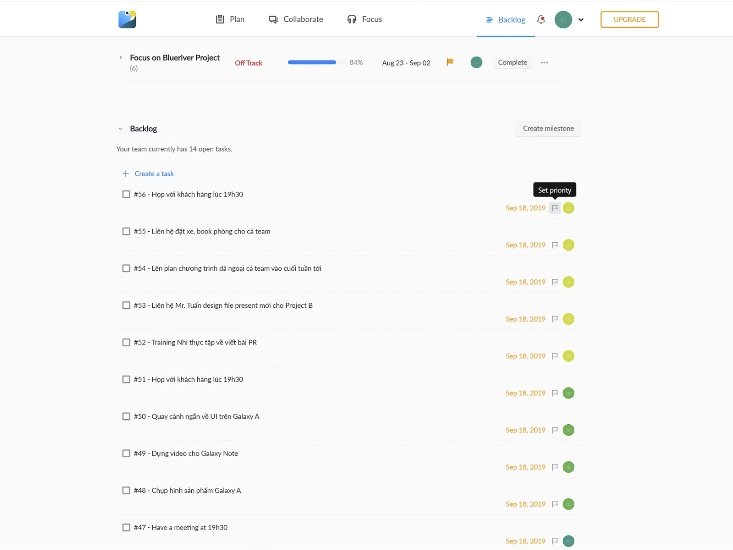Collapse the Backlog section
Image resolution: width=733 pixels, height=550 pixels.
click(120, 129)
